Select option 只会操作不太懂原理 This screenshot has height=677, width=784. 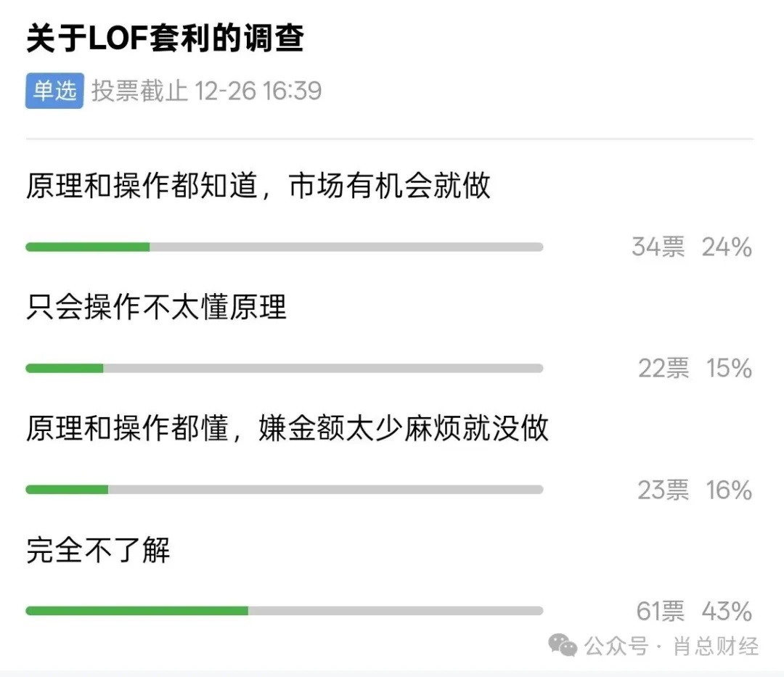(156, 308)
